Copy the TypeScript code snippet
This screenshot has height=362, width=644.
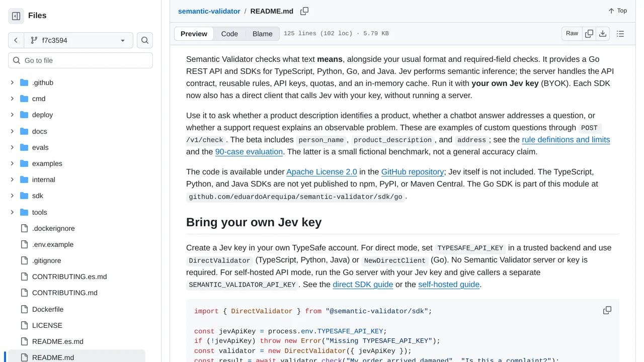click(607, 310)
